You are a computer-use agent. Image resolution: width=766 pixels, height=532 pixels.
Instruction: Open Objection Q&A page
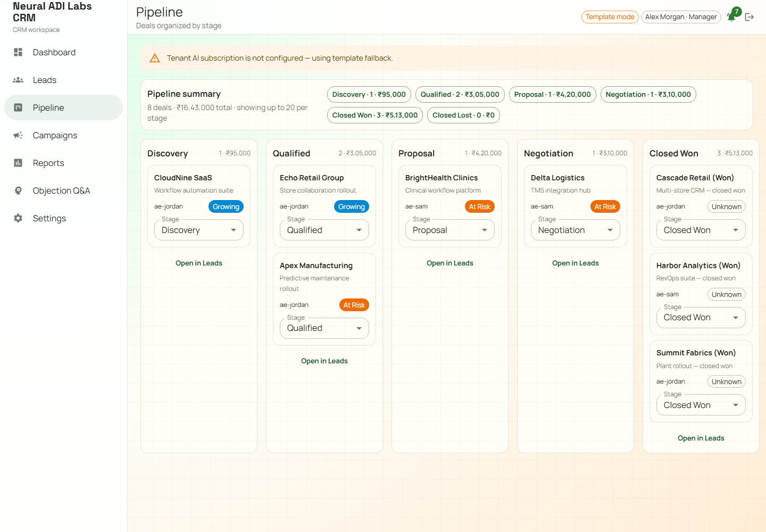pos(63,190)
